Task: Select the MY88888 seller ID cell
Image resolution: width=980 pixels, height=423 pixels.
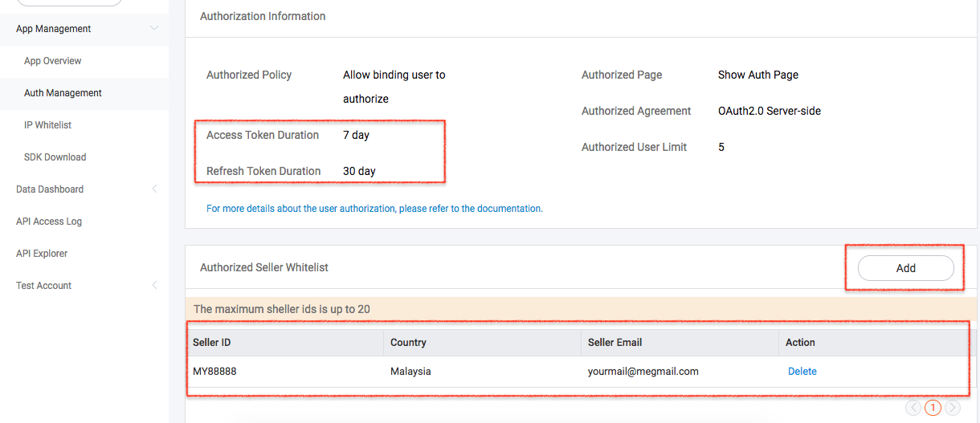Action: (214, 372)
